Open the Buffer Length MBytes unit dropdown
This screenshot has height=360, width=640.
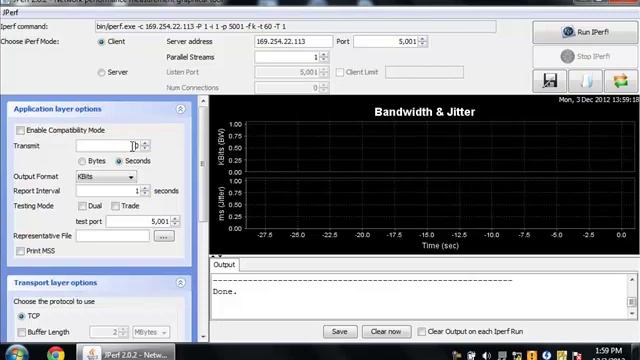click(151, 332)
